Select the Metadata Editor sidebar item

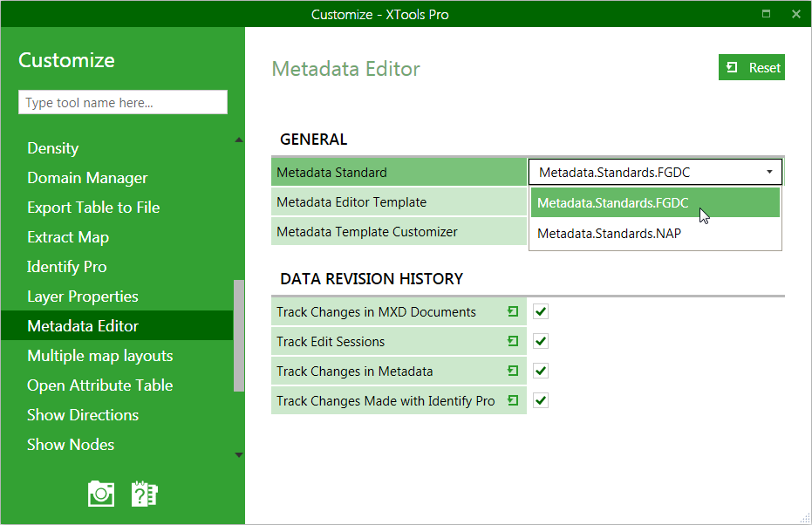coord(117,325)
